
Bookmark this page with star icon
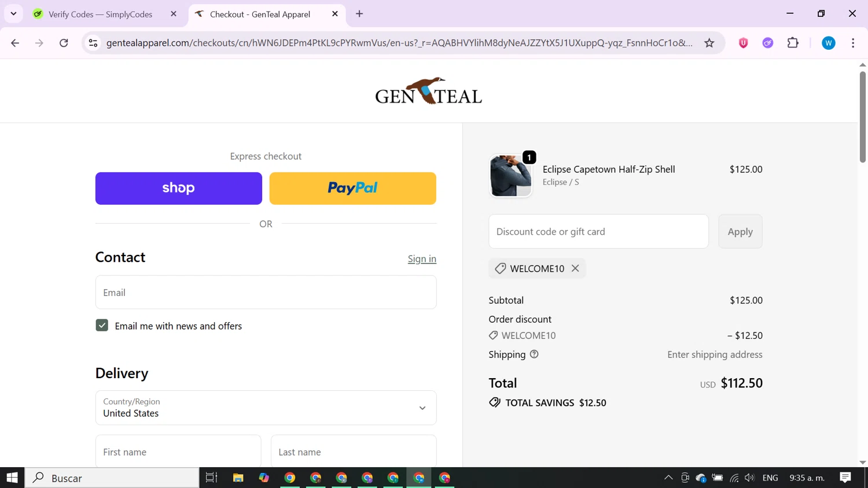click(x=709, y=43)
